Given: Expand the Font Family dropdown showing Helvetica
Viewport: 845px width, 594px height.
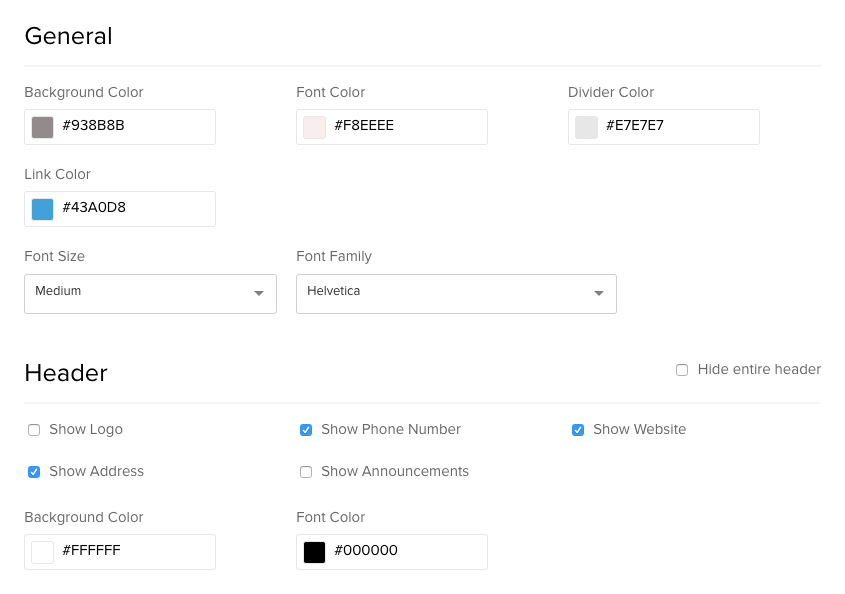Looking at the screenshot, I should [x=456, y=294].
